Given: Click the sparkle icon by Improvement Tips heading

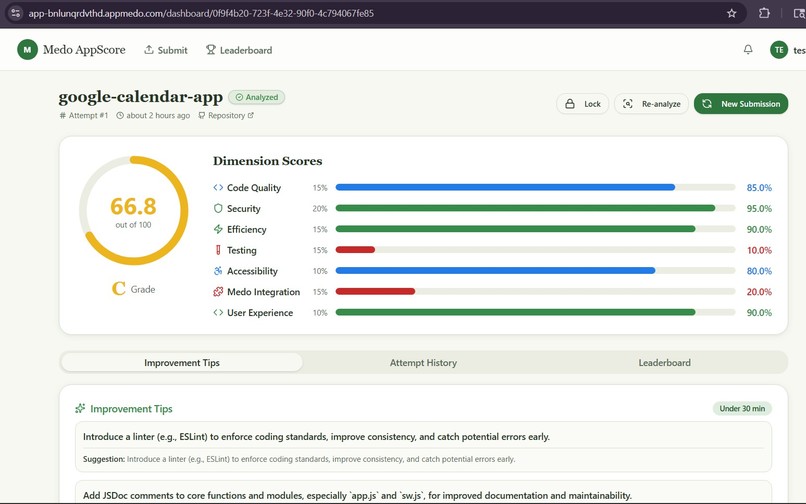Looking at the screenshot, I should tap(80, 408).
